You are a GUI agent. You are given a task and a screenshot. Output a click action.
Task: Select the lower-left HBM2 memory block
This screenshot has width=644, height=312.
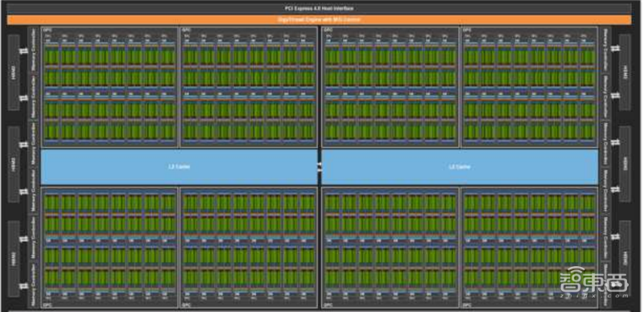[x=14, y=259]
